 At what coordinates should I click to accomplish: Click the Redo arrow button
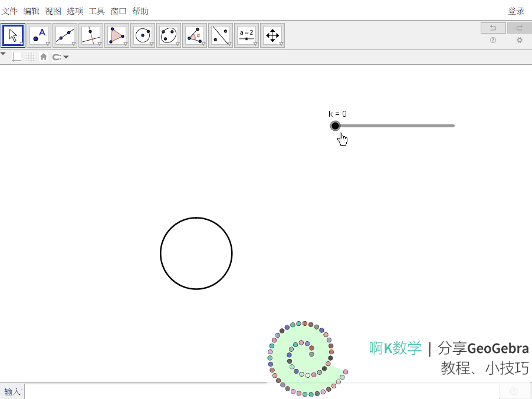coord(520,28)
